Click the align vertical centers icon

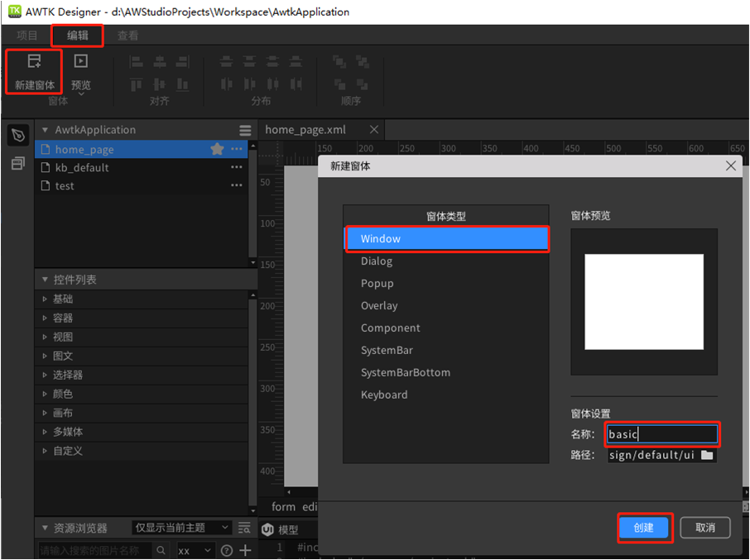[x=160, y=84]
